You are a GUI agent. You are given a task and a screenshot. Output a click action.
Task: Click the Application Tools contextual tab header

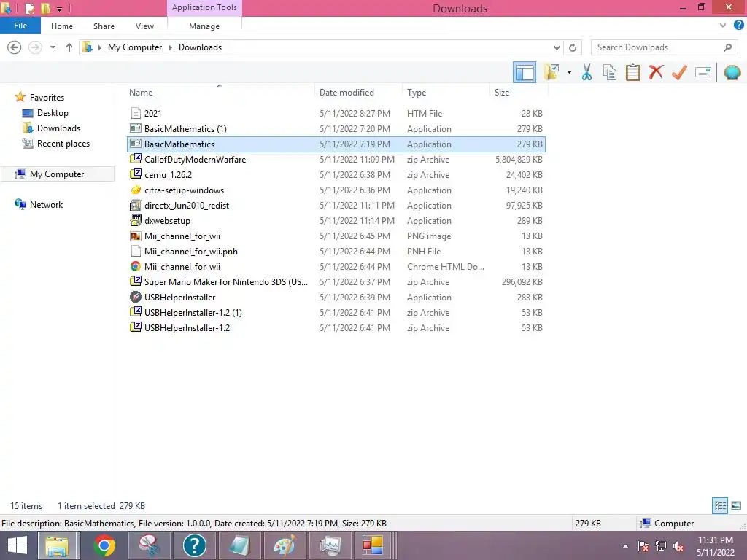(x=204, y=7)
